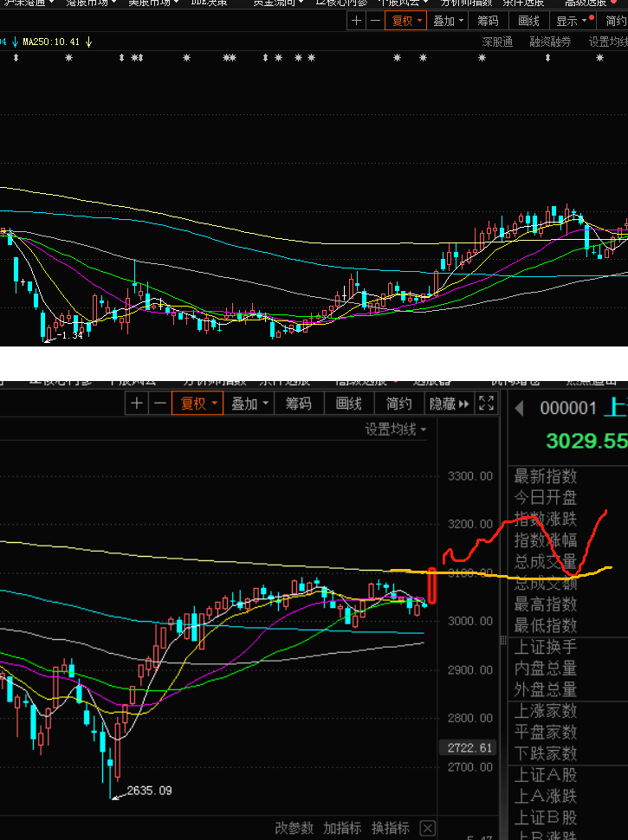The image size is (628, 840).
Task: Close the indicator panel with X box
Action: 428,828
